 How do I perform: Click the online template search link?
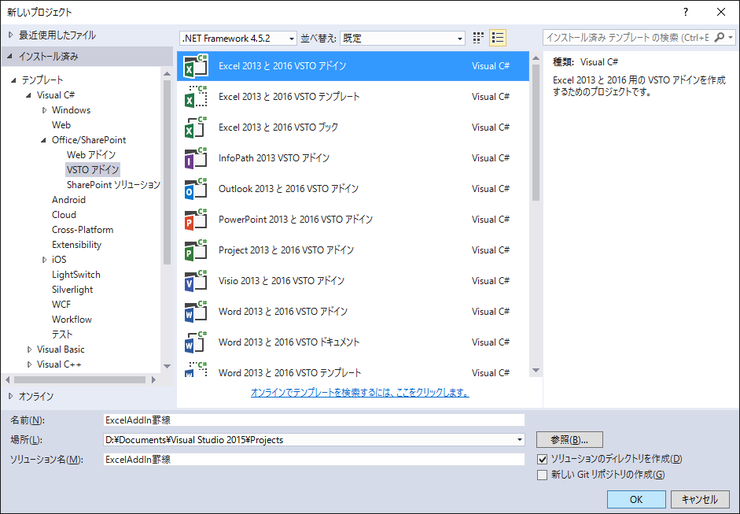360,393
